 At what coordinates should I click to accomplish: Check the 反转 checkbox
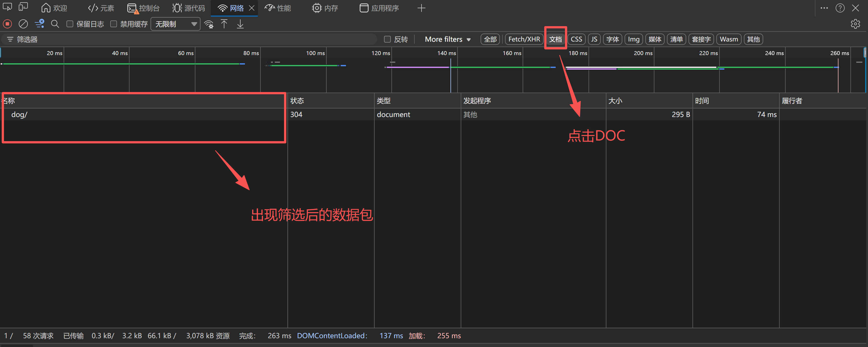click(x=387, y=39)
